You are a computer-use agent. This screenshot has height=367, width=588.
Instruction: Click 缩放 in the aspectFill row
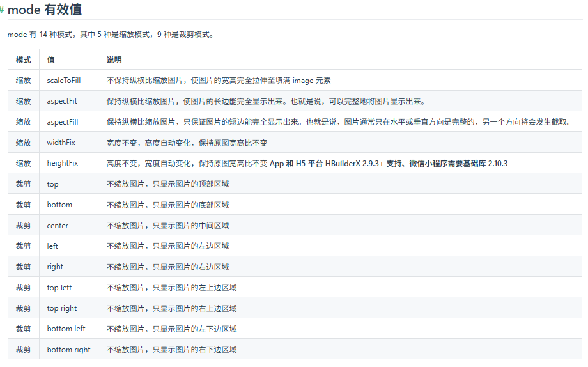pos(23,122)
